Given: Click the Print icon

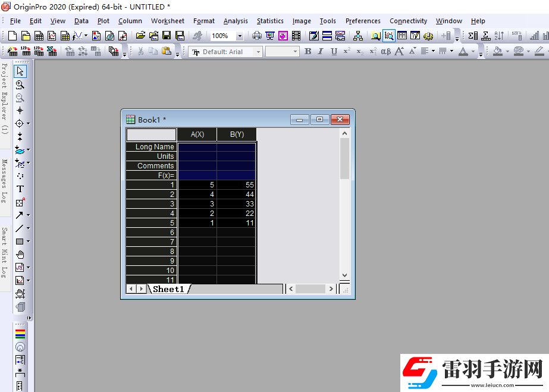Looking at the screenshot, I should click(256, 36).
